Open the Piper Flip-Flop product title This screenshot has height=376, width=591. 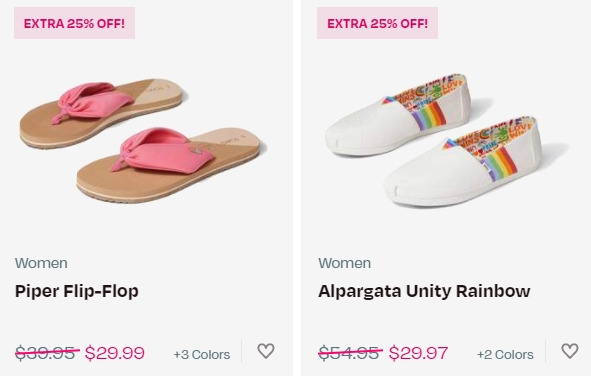[x=77, y=291]
